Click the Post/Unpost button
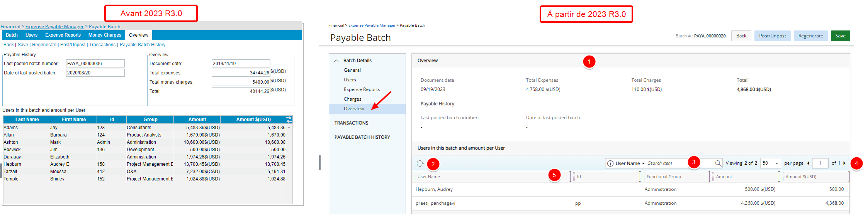The width and height of the screenshot is (868, 219). 772,36
